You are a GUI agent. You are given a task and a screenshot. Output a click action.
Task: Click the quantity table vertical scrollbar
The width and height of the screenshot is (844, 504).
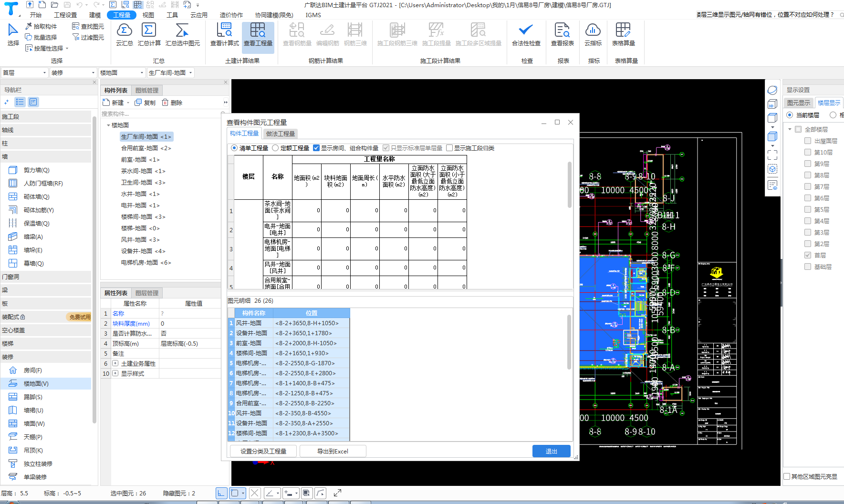pos(569,185)
